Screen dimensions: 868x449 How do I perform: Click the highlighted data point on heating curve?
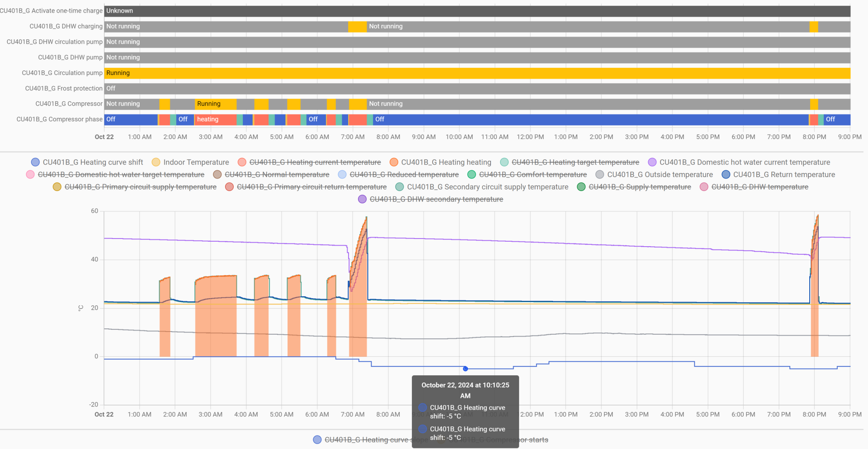point(465,369)
